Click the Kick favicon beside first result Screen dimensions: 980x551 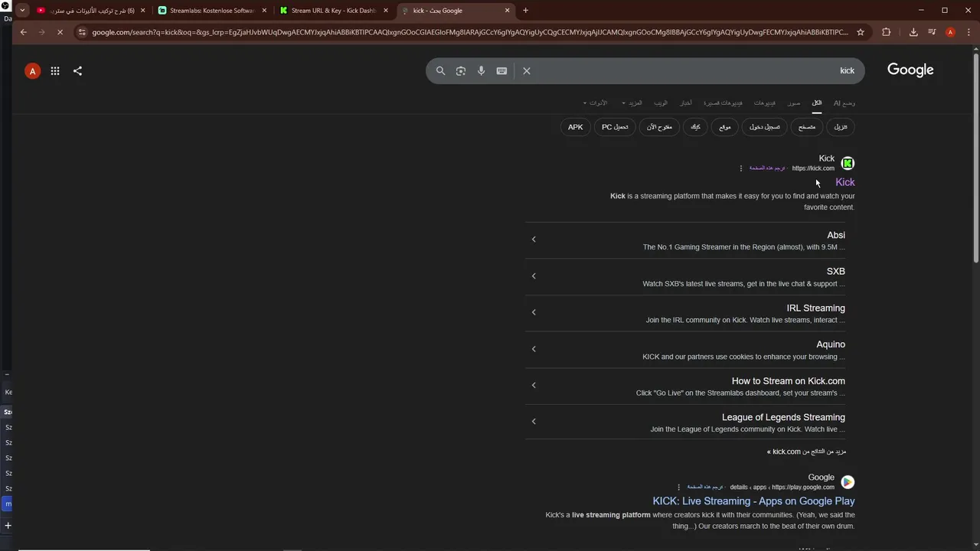pos(848,163)
